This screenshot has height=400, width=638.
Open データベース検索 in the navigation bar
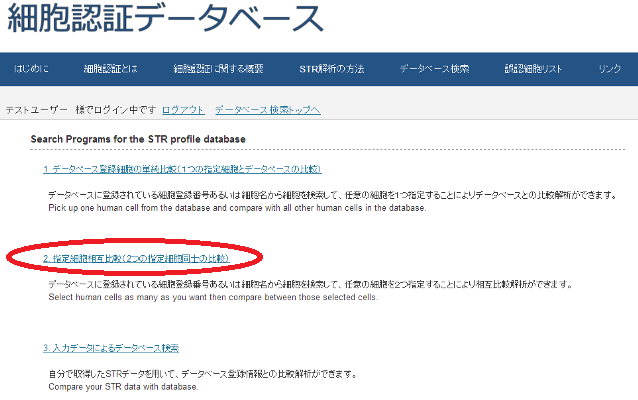(x=434, y=69)
